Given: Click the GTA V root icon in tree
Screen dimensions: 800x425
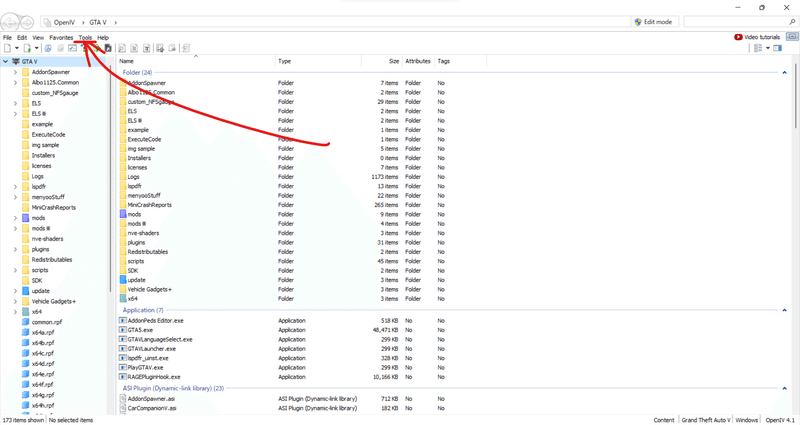Looking at the screenshot, I should point(16,61).
